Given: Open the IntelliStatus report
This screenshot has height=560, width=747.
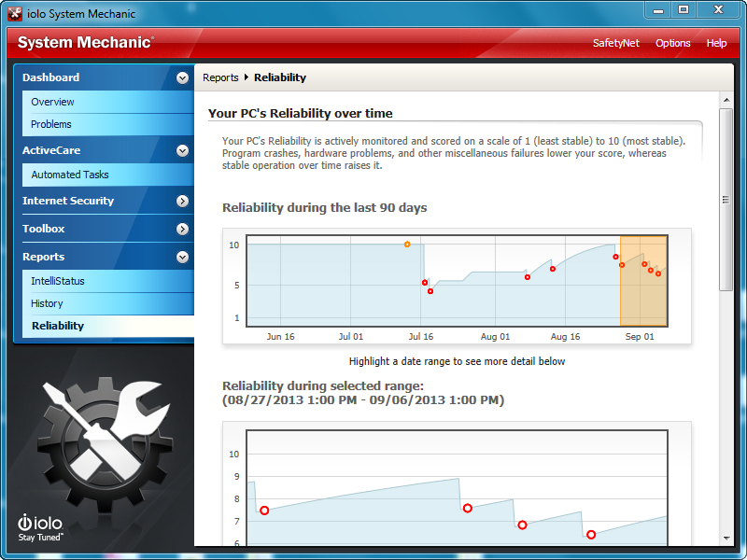Looking at the screenshot, I should click(108, 281).
